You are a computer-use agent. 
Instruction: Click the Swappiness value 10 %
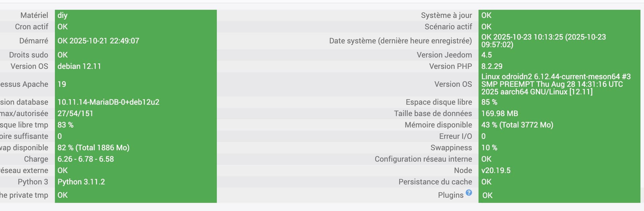(x=489, y=148)
